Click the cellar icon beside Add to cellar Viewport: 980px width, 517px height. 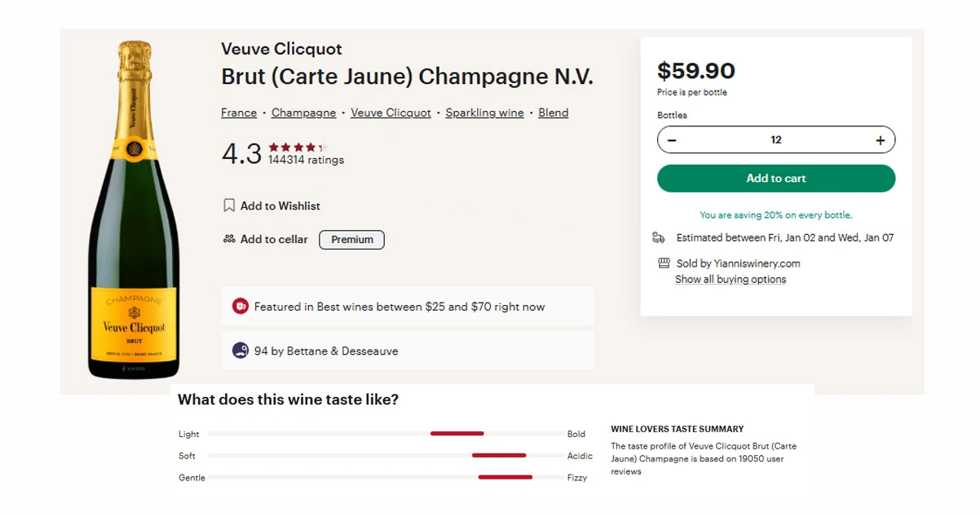coord(229,239)
